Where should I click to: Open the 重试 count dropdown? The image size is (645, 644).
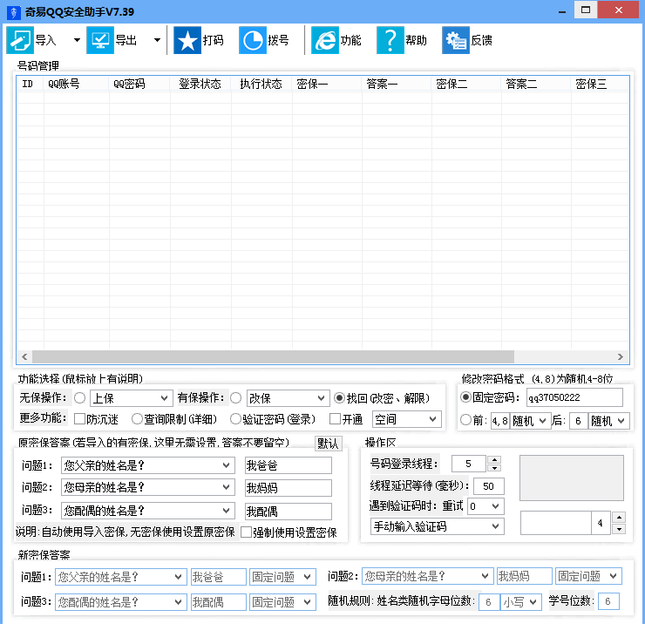[485, 506]
